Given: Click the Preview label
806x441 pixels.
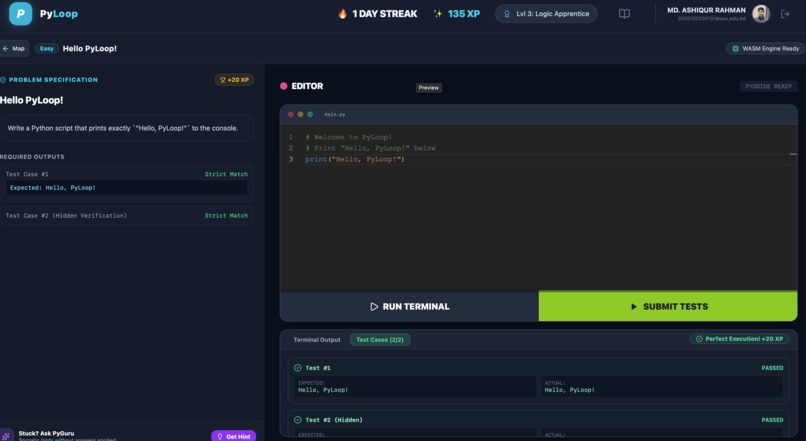Looking at the screenshot, I should (428, 87).
